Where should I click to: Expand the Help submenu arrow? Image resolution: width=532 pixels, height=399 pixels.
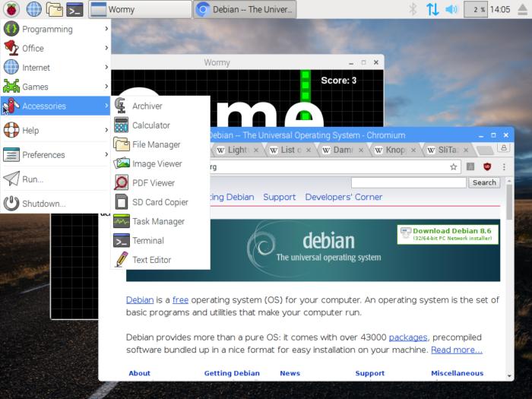106,130
